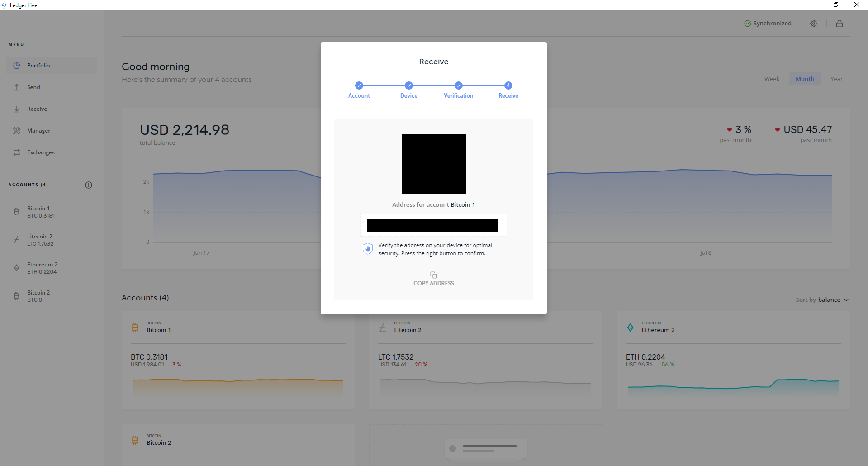Select Bitcoin 2 account in sidebar
Image resolution: width=868 pixels, height=466 pixels.
pyautogui.click(x=51, y=296)
